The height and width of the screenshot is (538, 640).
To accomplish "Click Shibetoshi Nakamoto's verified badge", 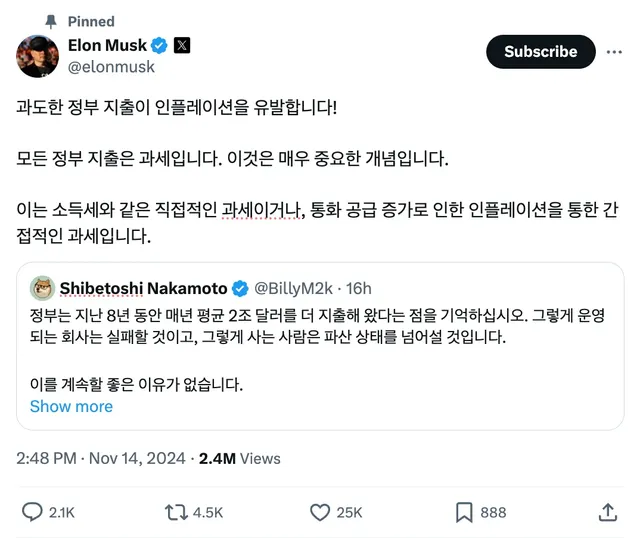I will coord(241,288).
